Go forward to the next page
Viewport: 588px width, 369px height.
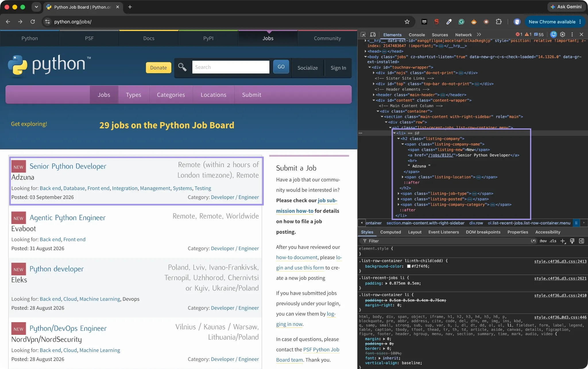[20, 22]
